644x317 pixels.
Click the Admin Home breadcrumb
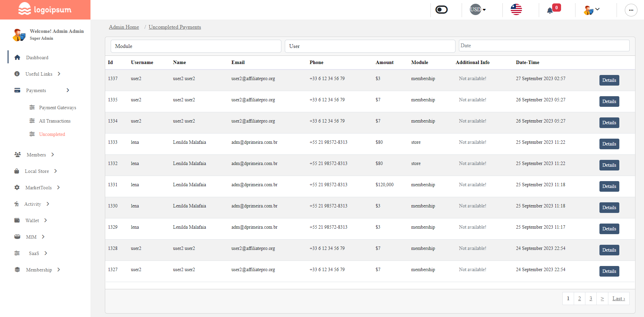124,27
